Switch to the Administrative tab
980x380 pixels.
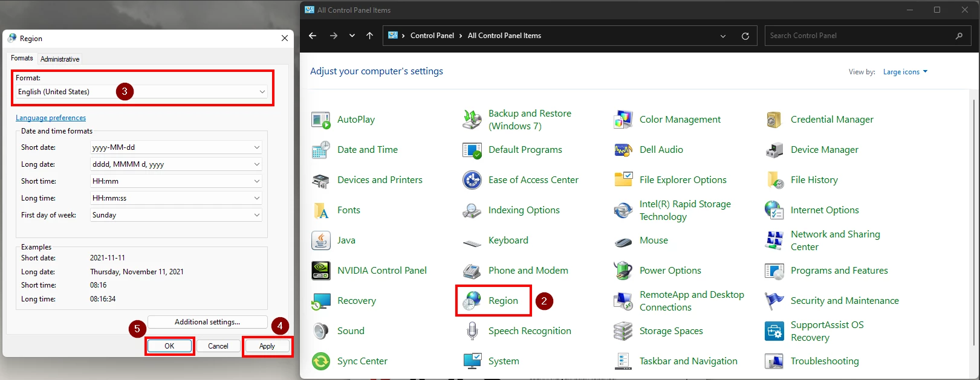(60, 59)
